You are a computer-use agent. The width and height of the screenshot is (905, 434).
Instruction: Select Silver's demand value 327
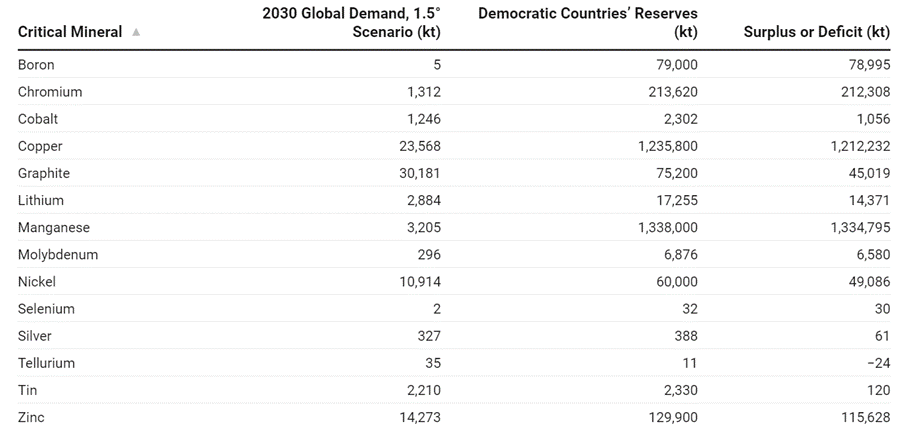tap(428, 336)
